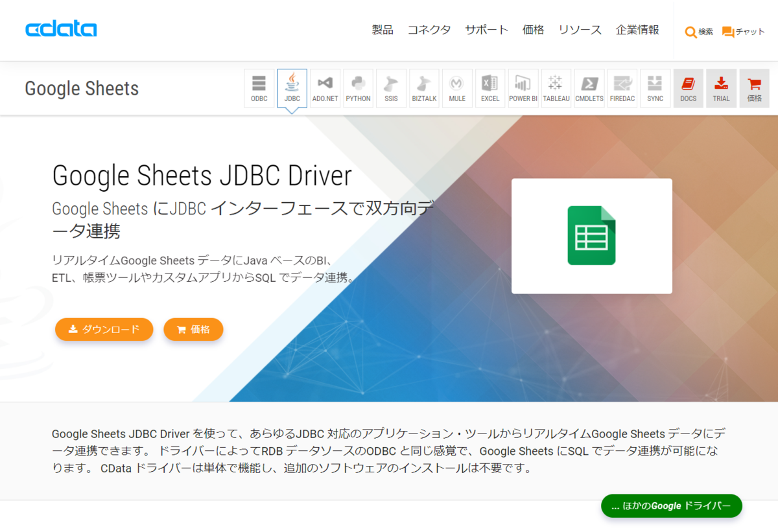Screen dimensions: 778x532
Task: Open the コネクタ menu
Action: 429,30
